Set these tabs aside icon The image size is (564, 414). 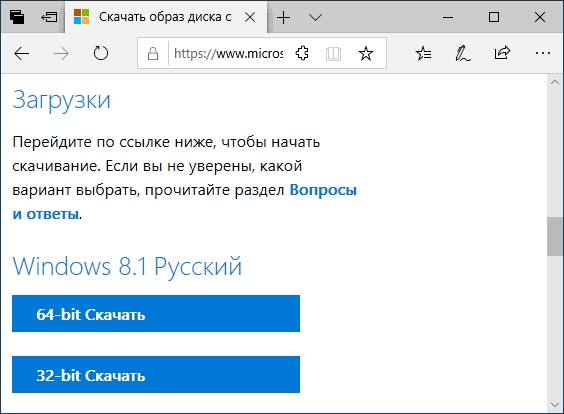point(49,17)
